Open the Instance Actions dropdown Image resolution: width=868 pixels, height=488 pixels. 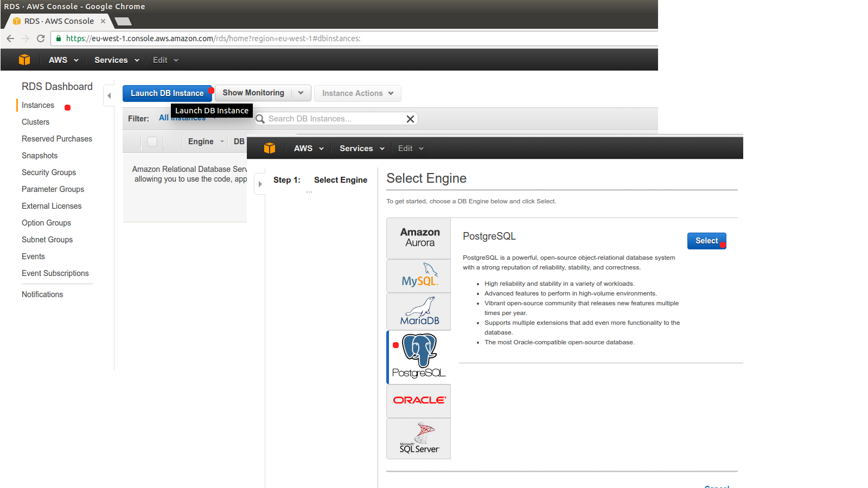358,93
